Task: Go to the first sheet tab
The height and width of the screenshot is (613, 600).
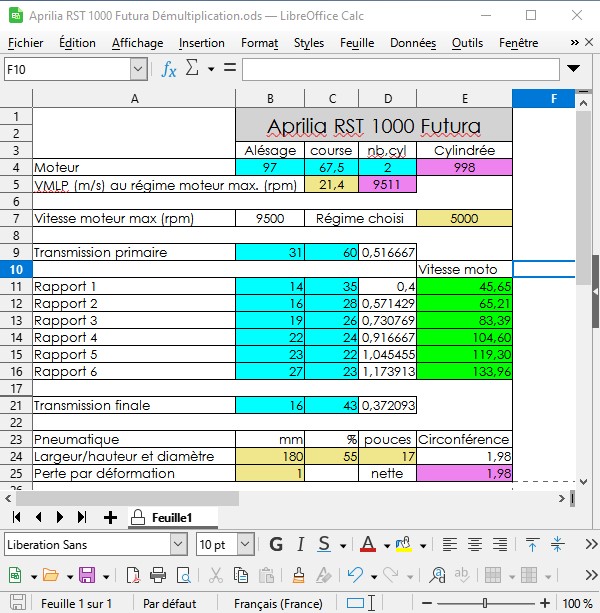Action: pyautogui.click(x=16, y=517)
